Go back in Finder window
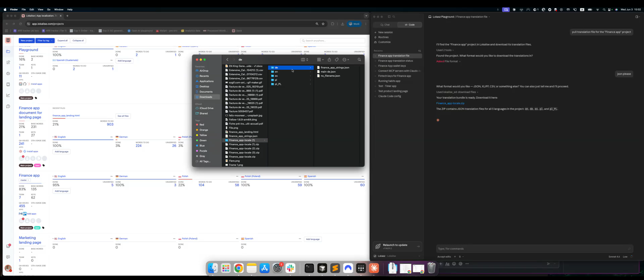 (x=227, y=60)
